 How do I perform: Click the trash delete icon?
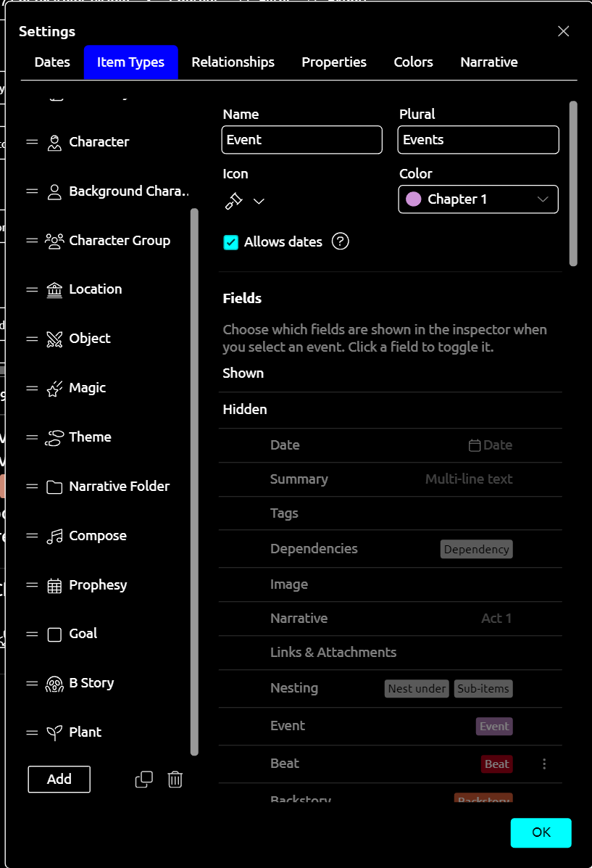click(175, 780)
